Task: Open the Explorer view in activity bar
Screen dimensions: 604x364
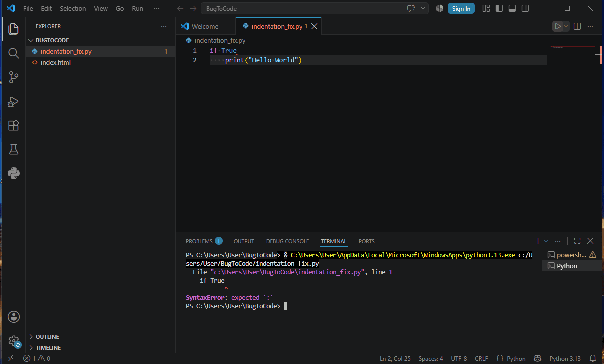Action: [x=14, y=29]
